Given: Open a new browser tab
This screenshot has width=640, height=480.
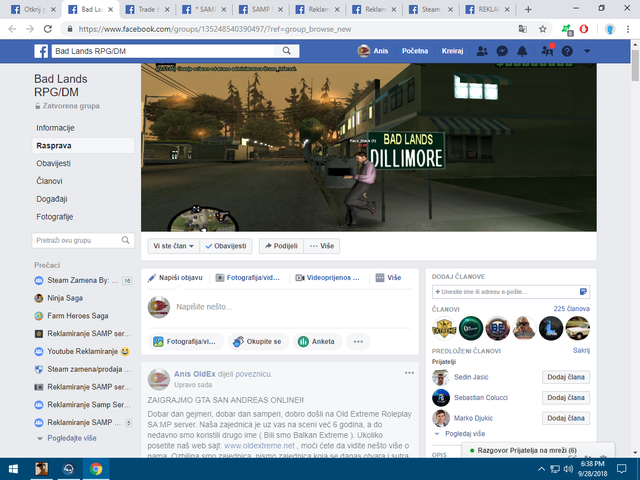Looking at the screenshot, I should tap(528, 9).
